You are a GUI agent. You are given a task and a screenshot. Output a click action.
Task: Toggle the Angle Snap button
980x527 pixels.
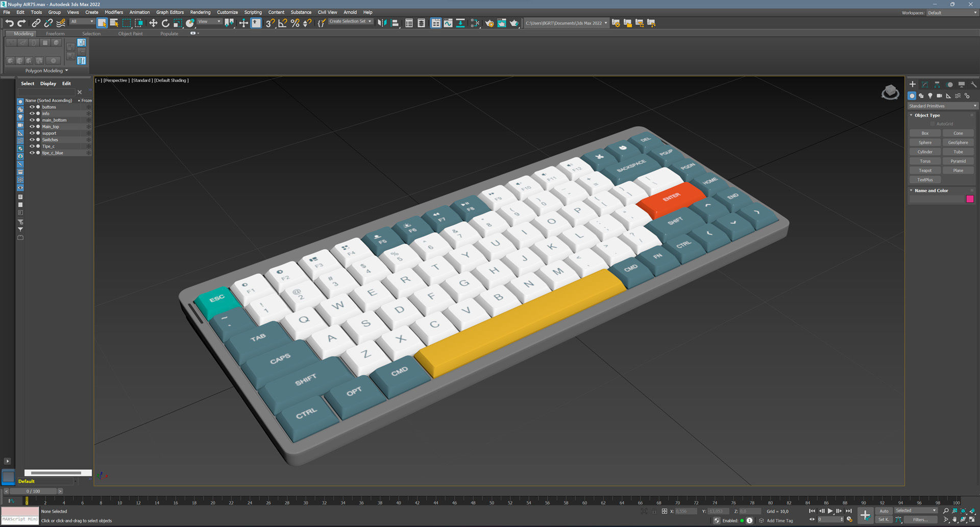coord(283,23)
